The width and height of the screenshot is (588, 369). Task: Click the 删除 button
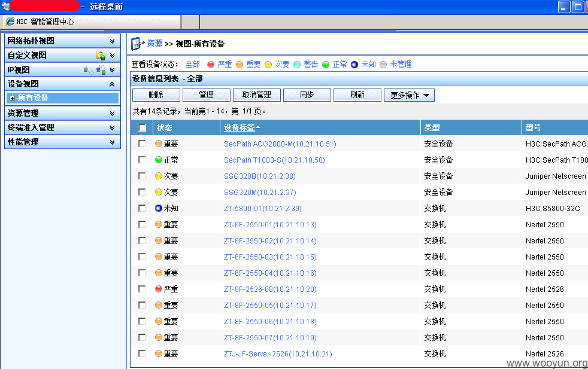[x=156, y=95]
